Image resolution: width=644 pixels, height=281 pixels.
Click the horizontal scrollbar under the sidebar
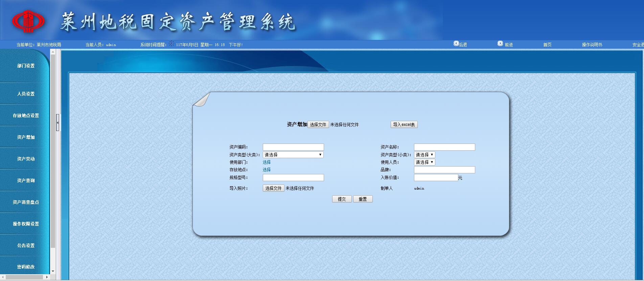(x=24, y=277)
